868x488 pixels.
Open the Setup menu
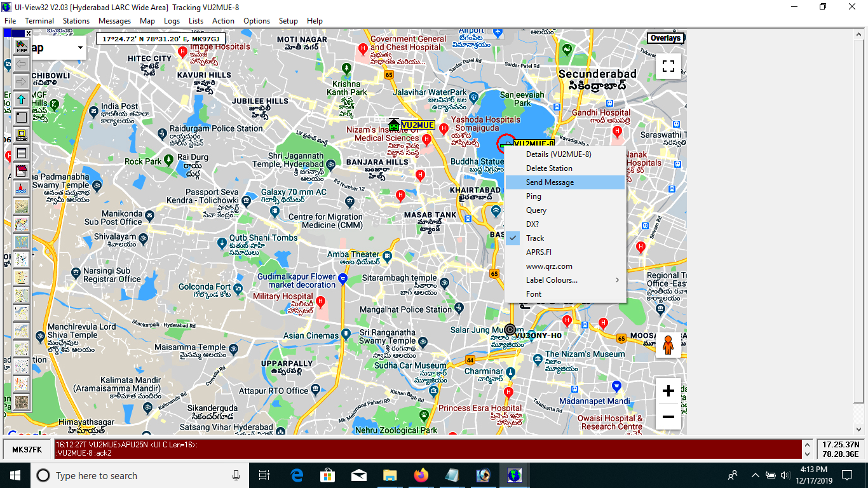click(288, 21)
